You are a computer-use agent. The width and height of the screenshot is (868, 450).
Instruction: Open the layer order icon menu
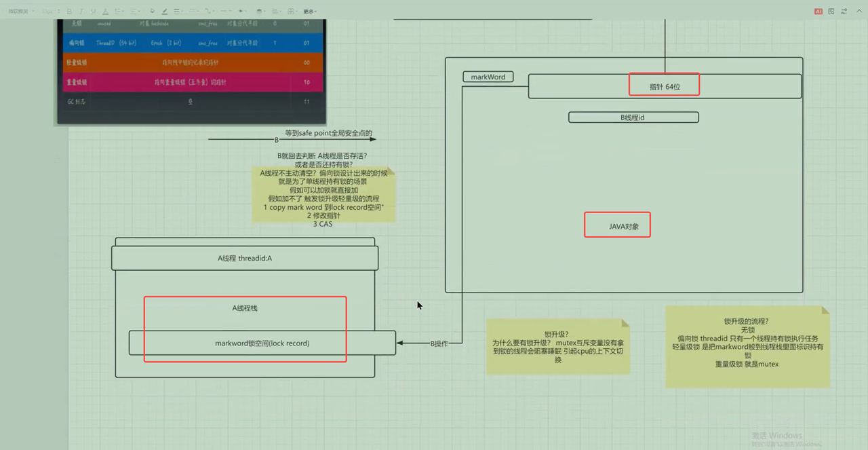pyautogui.click(x=261, y=12)
